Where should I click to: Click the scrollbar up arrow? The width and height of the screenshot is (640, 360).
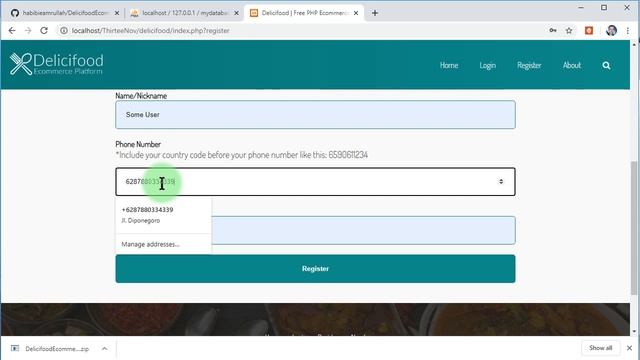tap(634, 44)
